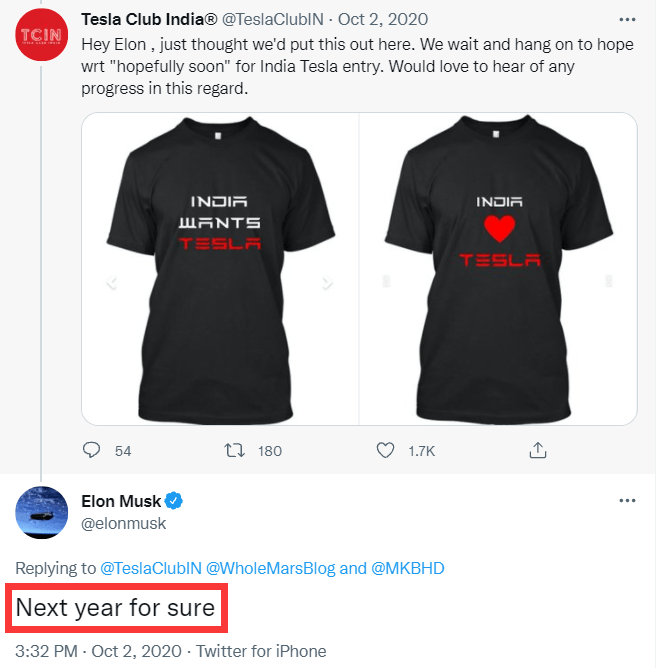Screen dimensions: 658x668
Task: Open more options on Elon Musk's reply
Action: point(627,500)
